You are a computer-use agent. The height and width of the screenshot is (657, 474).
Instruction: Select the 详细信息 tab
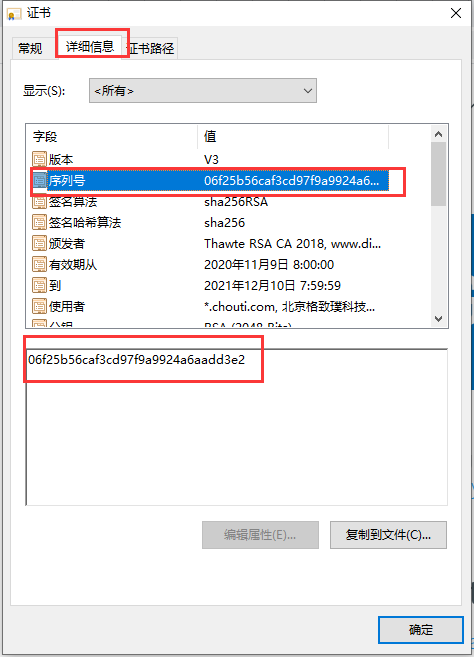(90, 46)
